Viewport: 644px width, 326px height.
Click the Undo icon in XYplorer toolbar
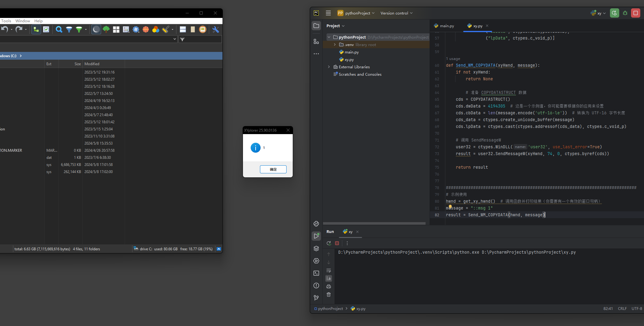pyautogui.click(x=5, y=29)
